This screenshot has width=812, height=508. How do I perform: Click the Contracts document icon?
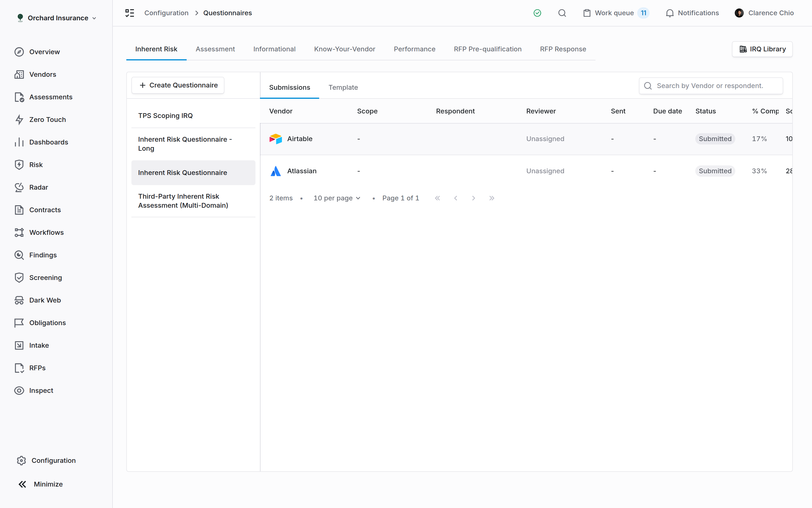click(x=19, y=210)
